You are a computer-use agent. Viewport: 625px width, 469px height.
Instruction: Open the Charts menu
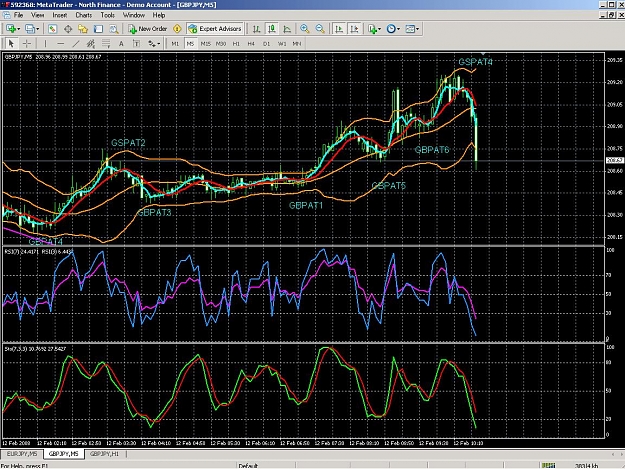click(x=84, y=15)
